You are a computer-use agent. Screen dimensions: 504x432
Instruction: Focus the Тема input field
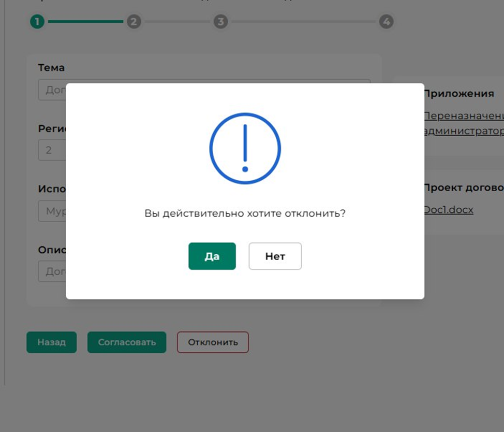tap(52, 90)
